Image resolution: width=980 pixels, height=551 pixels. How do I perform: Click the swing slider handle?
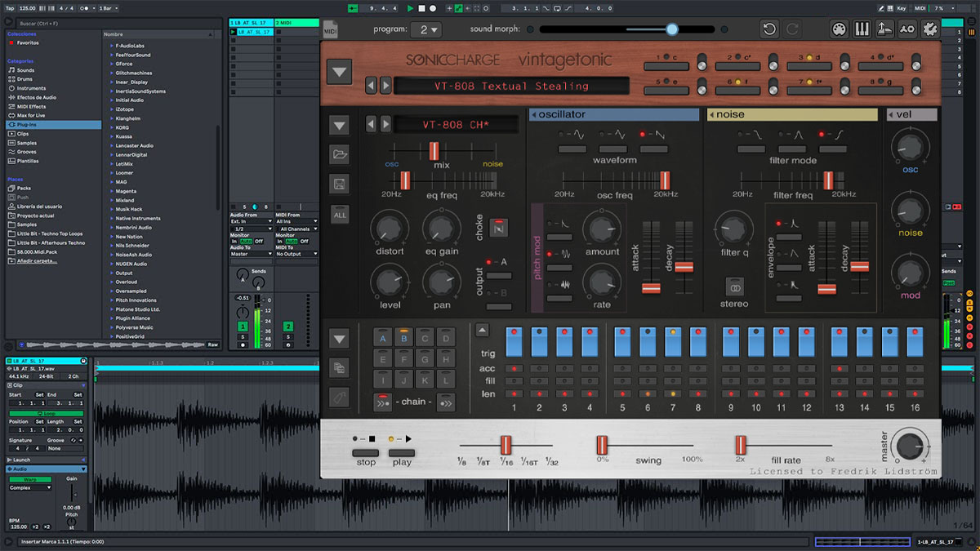(603, 446)
